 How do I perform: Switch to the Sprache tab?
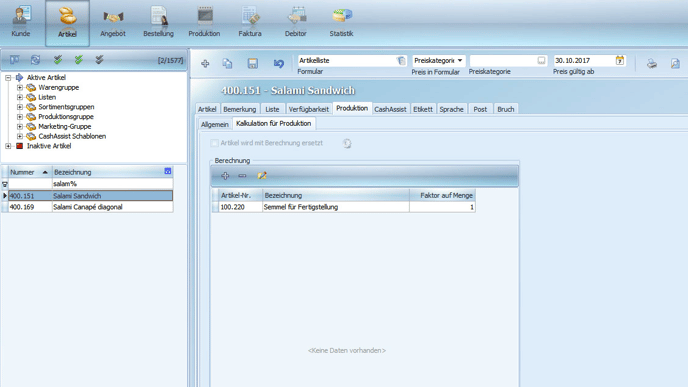pyautogui.click(x=452, y=109)
